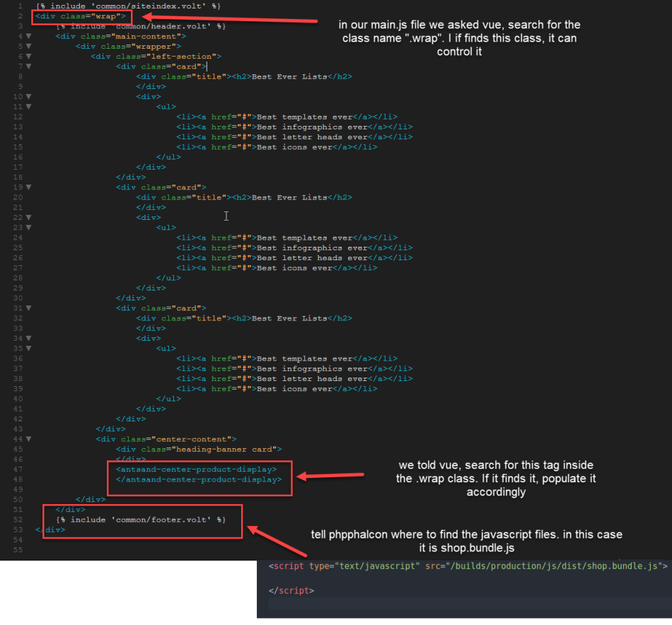Click "Best icons ever" on line 39
Screen dimensions: 672x625
coord(294,389)
